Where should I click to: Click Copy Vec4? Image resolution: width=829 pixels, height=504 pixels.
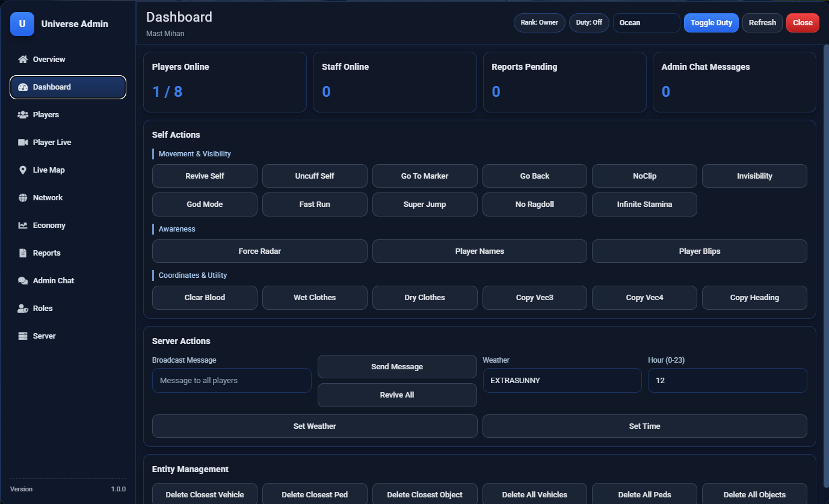tap(644, 298)
